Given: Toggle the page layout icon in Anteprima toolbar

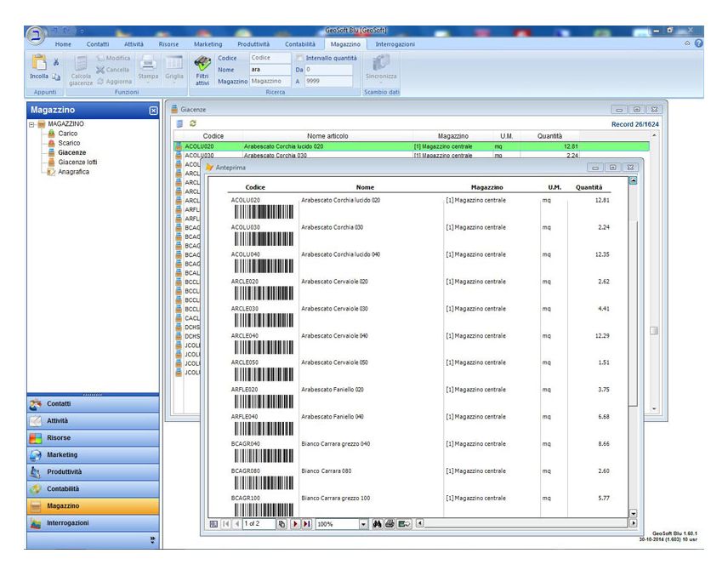Looking at the screenshot, I should point(213,524).
